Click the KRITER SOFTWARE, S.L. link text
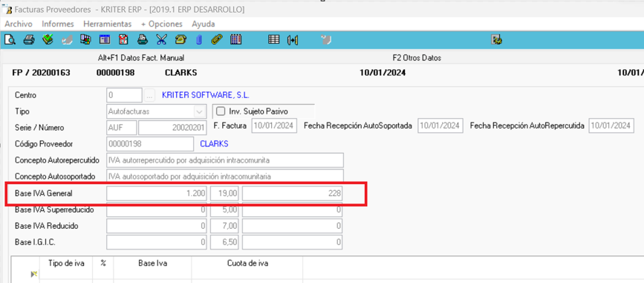This screenshot has width=644, height=283. 206,95
